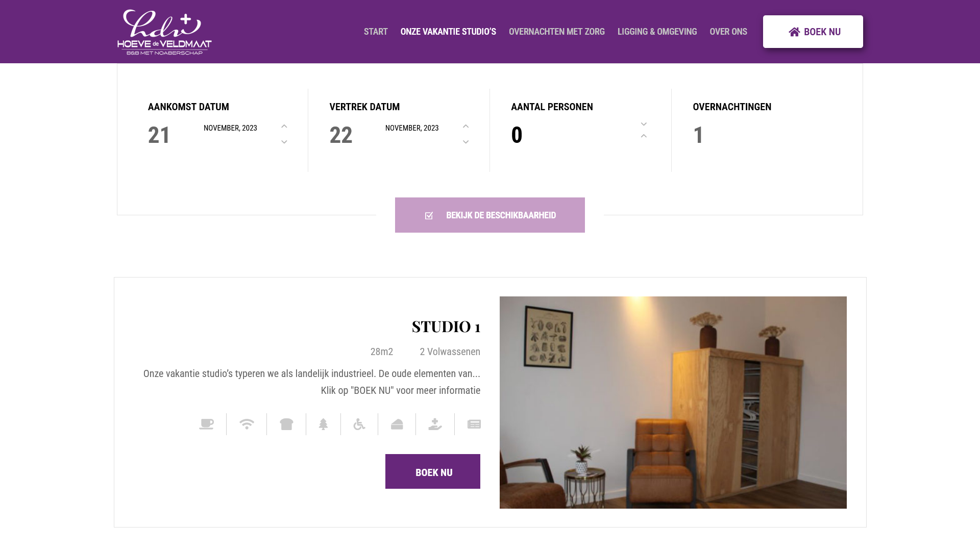
Task: Open the Over Ons menu item
Action: tap(728, 32)
